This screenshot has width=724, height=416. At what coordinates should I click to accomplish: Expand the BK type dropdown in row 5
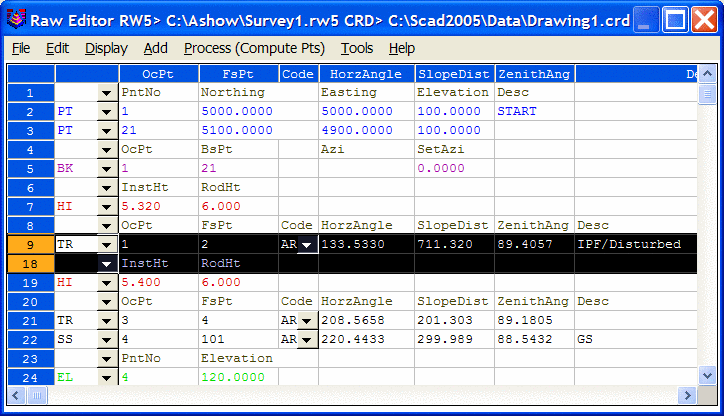[107, 169]
